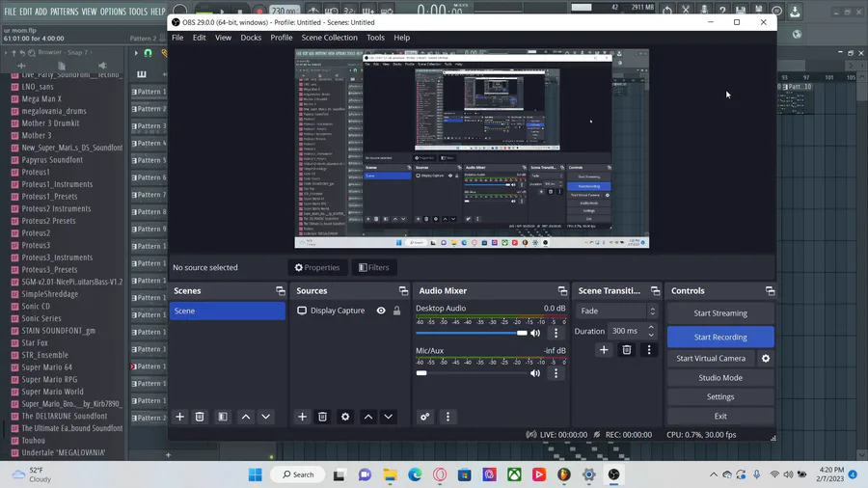Add a new scene with plus icon

[x=180, y=417]
